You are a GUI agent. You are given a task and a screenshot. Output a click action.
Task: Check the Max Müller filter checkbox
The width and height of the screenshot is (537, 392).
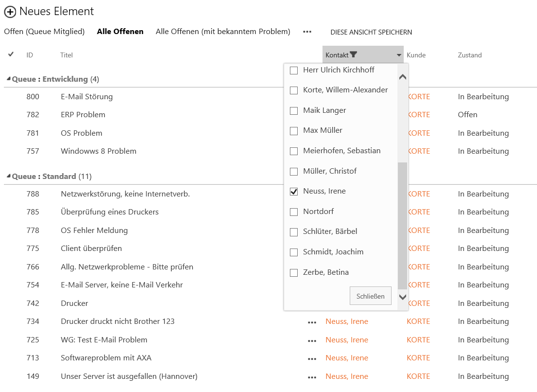click(x=294, y=131)
